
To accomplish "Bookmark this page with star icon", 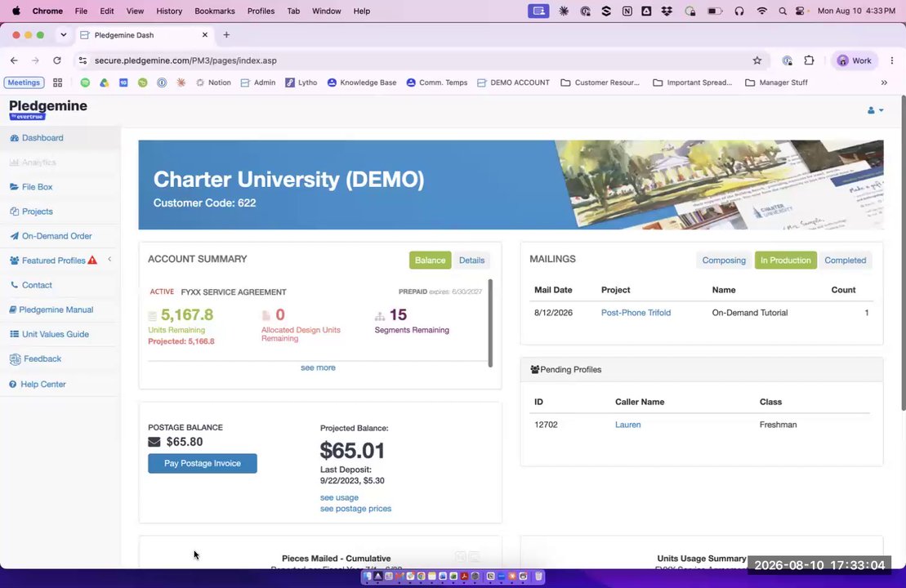I will pos(757,60).
